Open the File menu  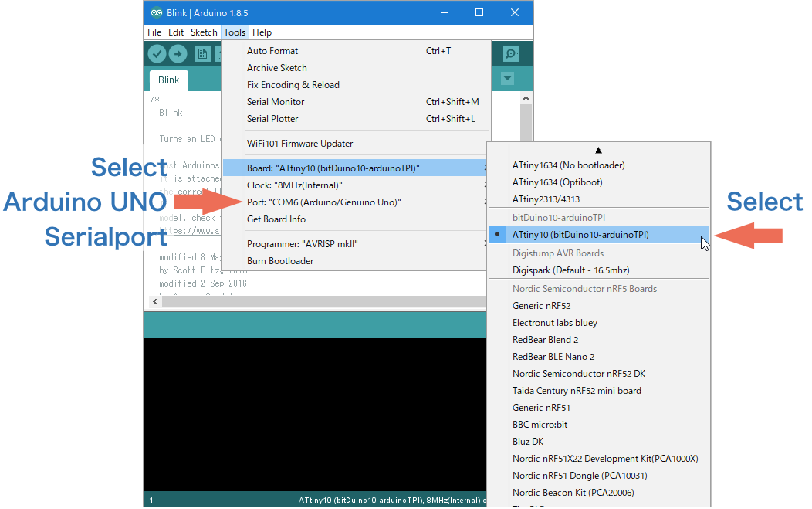[154, 32]
